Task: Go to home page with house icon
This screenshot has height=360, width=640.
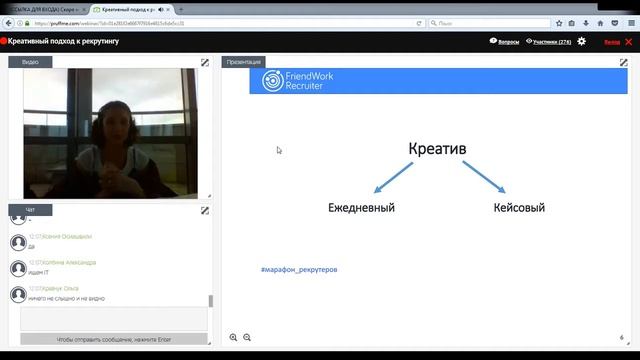Action: click(600, 23)
